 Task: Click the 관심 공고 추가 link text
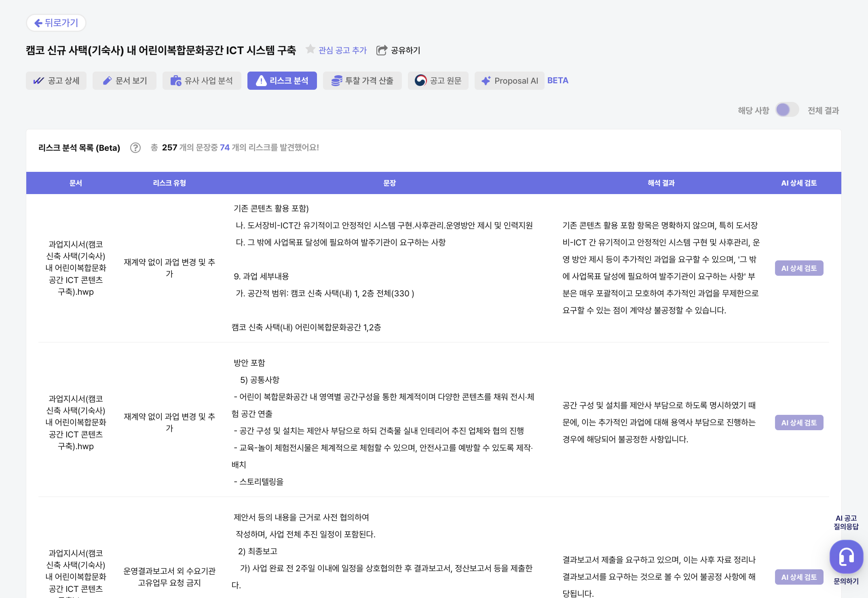tap(342, 50)
